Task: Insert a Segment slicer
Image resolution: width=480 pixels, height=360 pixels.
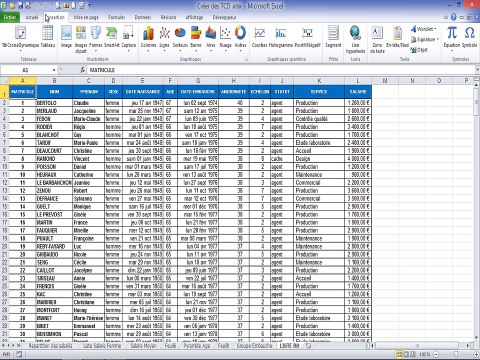Action: point(333,37)
